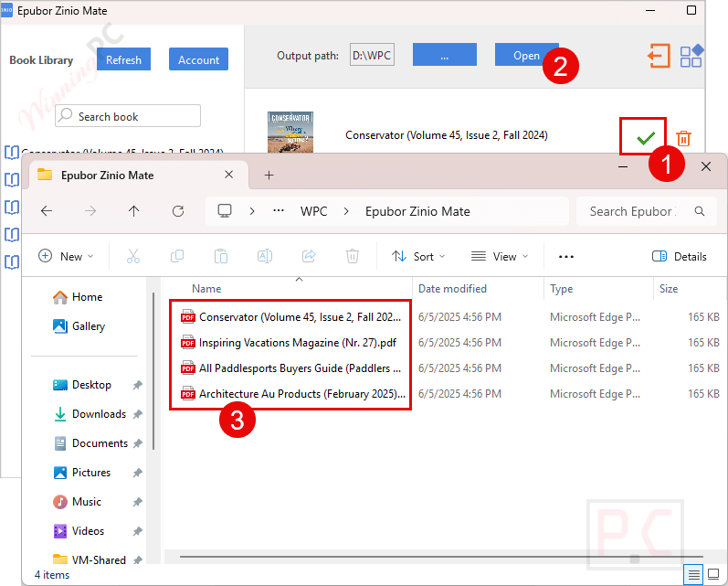Refresh the Explorer folder view

pyautogui.click(x=178, y=211)
